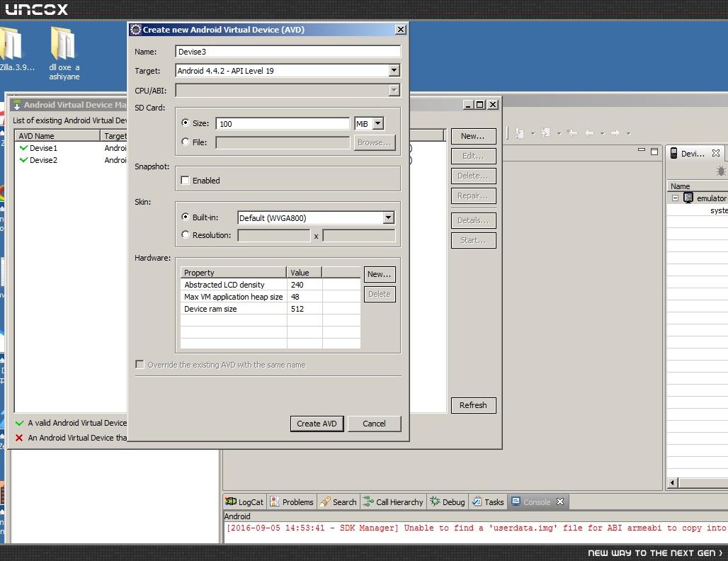Screen dimensions: 728x561
Task: Collapse the emulator tree node
Action: pos(675,198)
